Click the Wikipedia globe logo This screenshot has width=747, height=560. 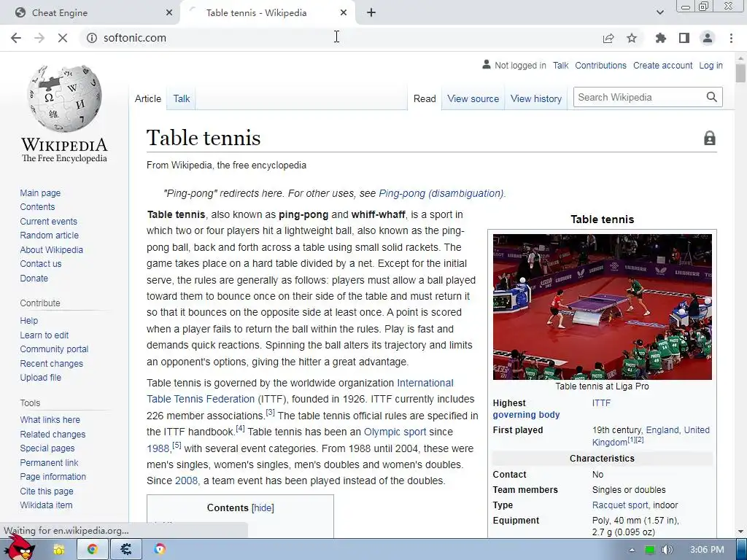(x=64, y=98)
